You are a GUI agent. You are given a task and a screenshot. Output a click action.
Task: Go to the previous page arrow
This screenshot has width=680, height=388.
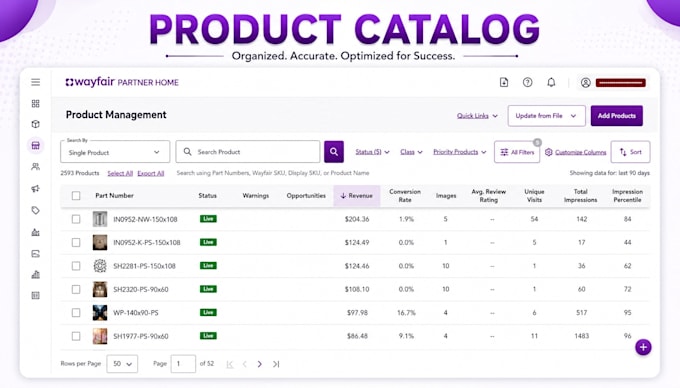click(245, 364)
